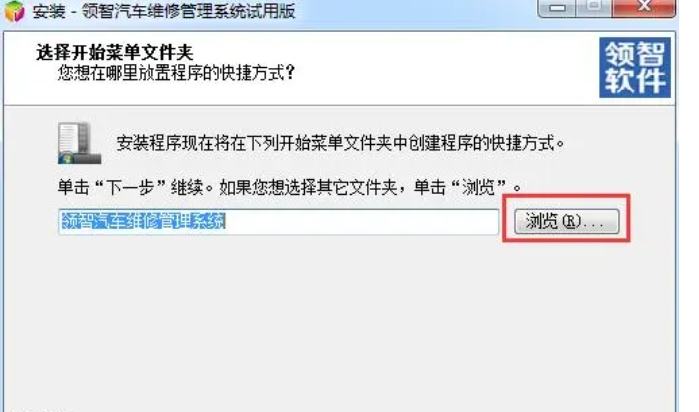Click the 浏览(R)... browse button

[x=567, y=221]
